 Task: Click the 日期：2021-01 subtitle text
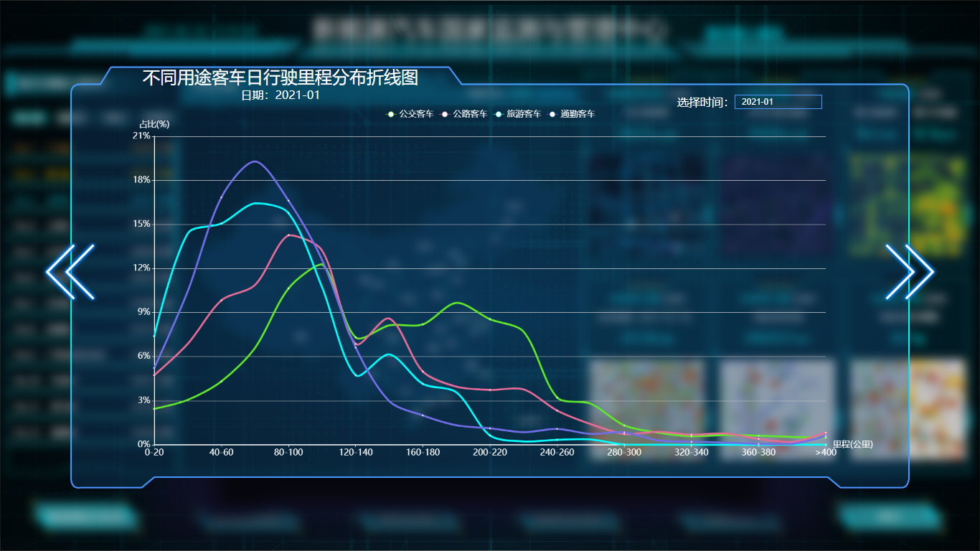click(280, 95)
